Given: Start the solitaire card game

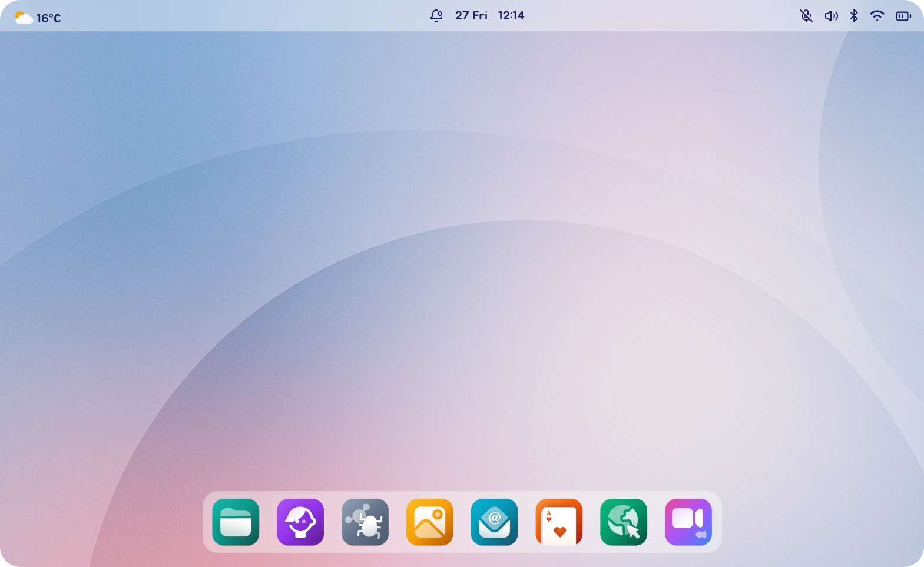Looking at the screenshot, I should point(559,522).
